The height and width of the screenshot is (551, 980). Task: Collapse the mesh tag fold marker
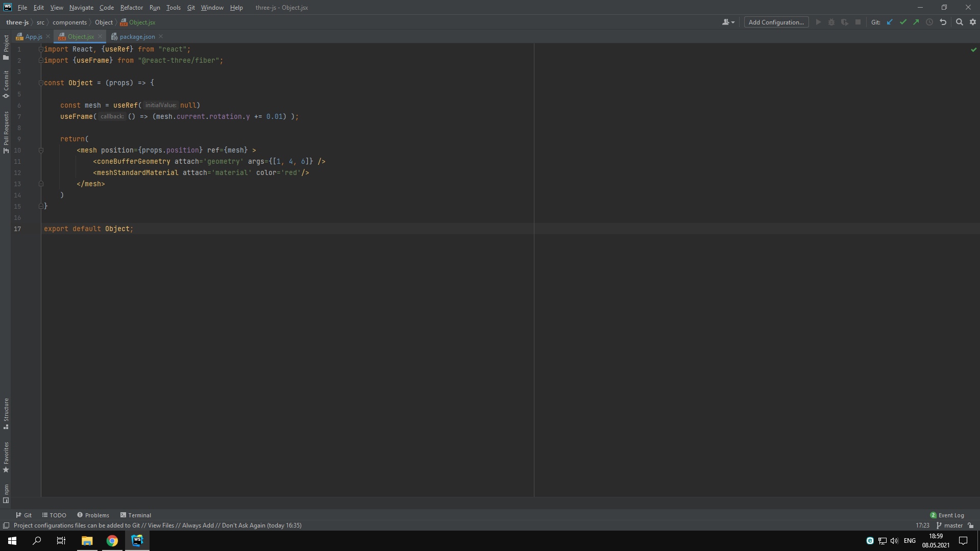(x=41, y=150)
